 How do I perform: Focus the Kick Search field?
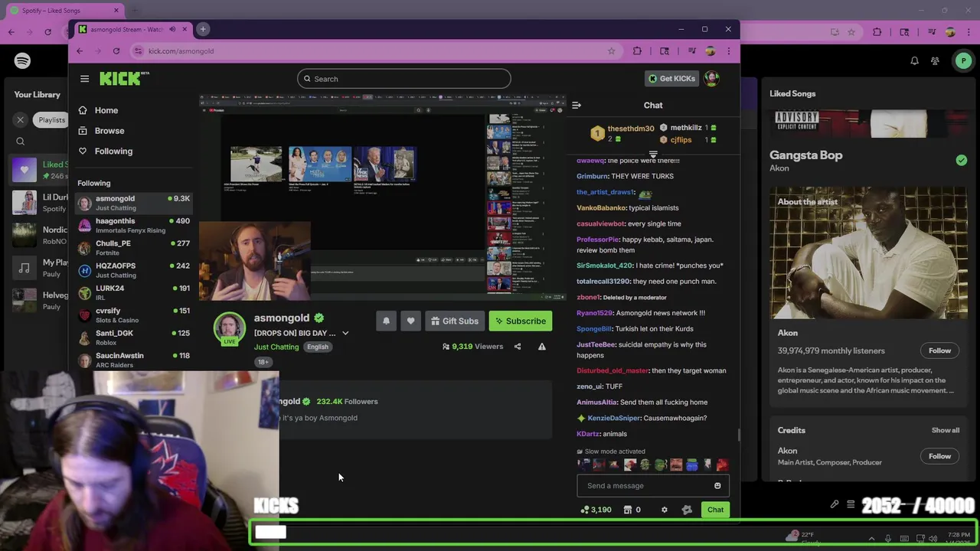click(x=404, y=79)
